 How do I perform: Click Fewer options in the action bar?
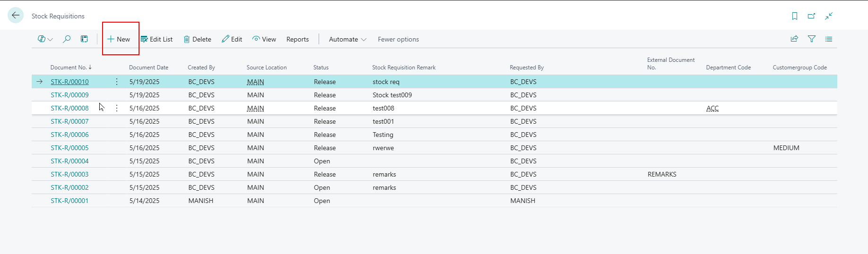[x=398, y=39]
